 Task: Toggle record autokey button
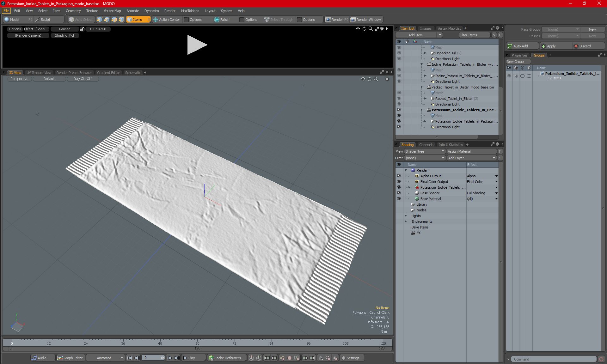(289, 358)
